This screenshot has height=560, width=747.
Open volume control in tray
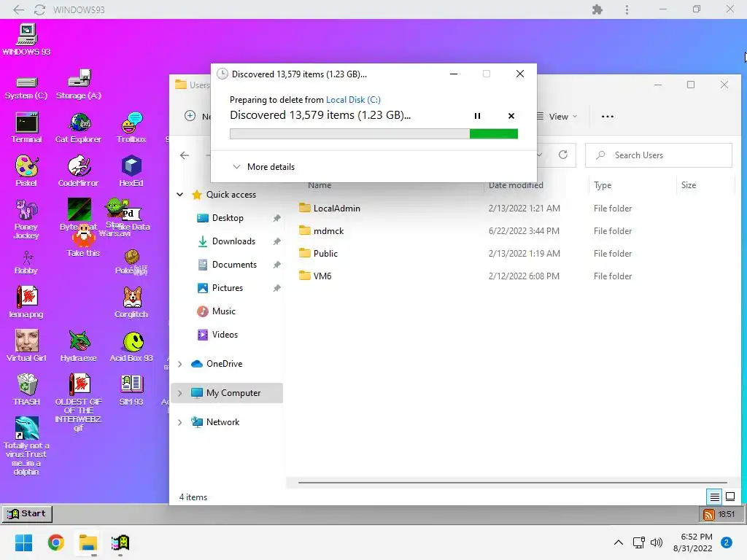pyautogui.click(x=657, y=542)
